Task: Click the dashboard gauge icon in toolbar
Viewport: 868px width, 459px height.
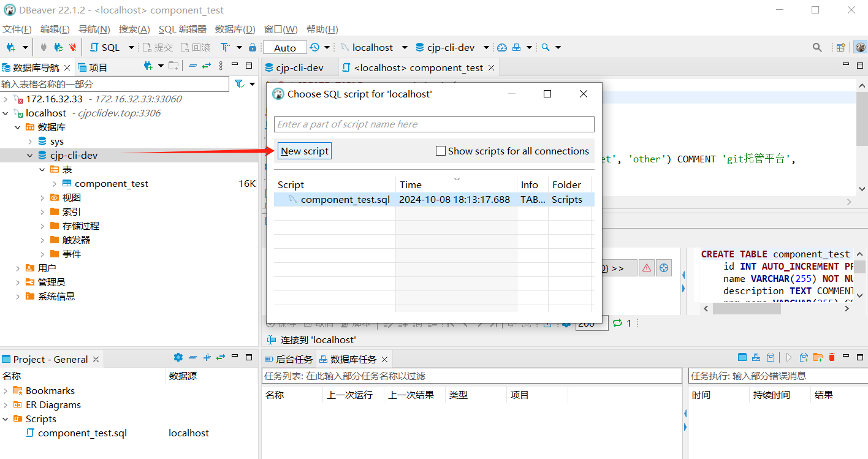Action: click(x=502, y=47)
